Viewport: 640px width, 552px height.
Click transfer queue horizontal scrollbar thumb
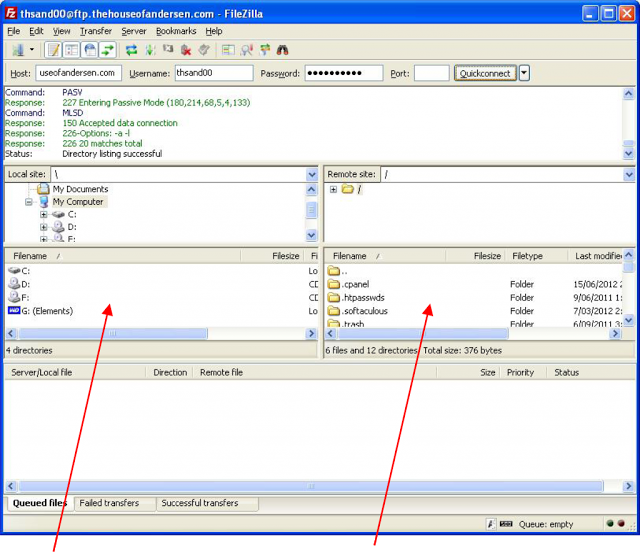point(311,486)
